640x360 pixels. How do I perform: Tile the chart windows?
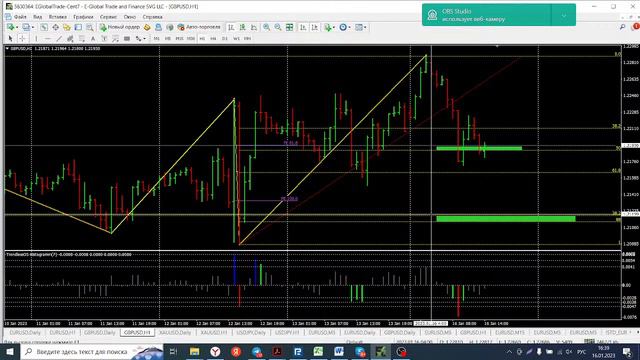pos(289,27)
